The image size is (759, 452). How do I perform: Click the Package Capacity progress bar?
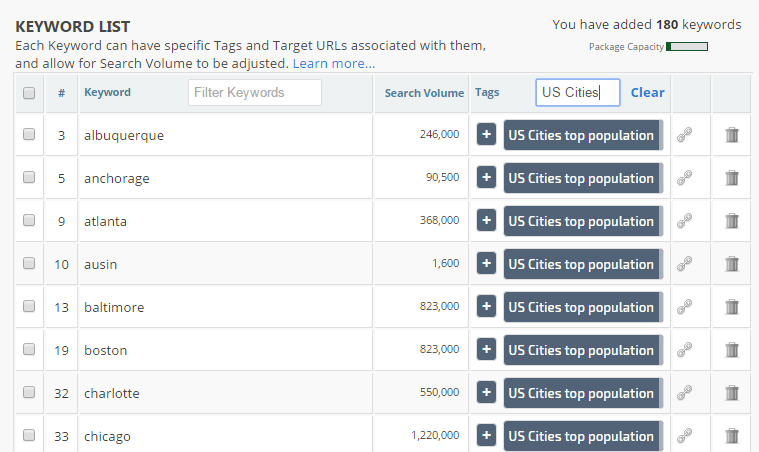pyautogui.click(x=687, y=46)
